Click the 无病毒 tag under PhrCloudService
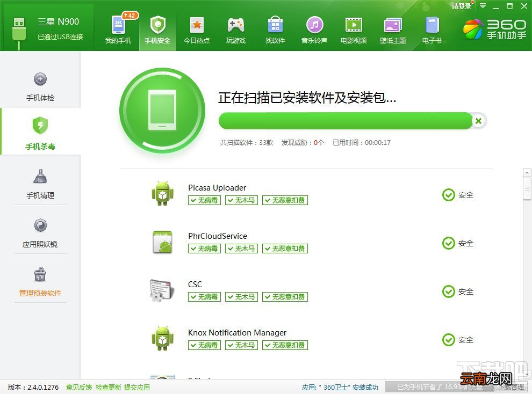 point(205,249)
